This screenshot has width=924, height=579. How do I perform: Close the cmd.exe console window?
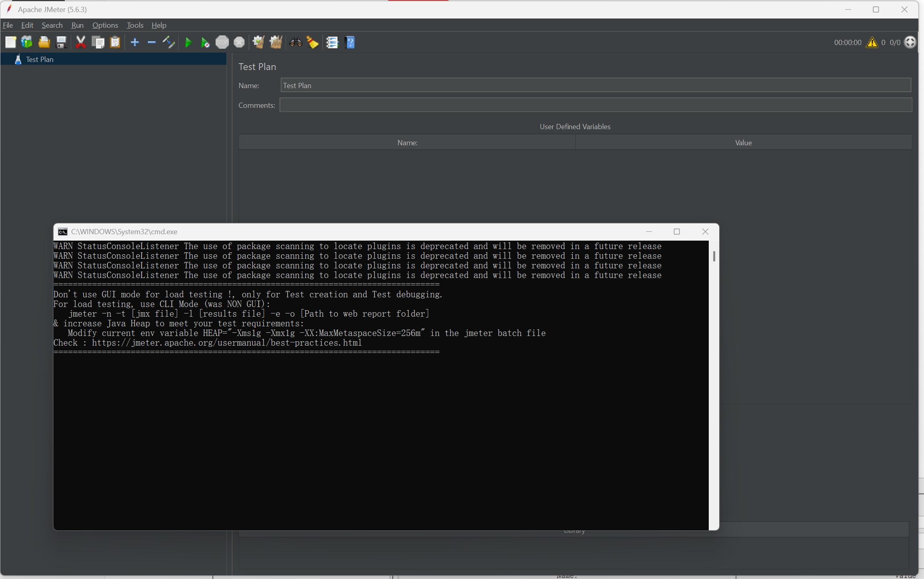[705, 232]
